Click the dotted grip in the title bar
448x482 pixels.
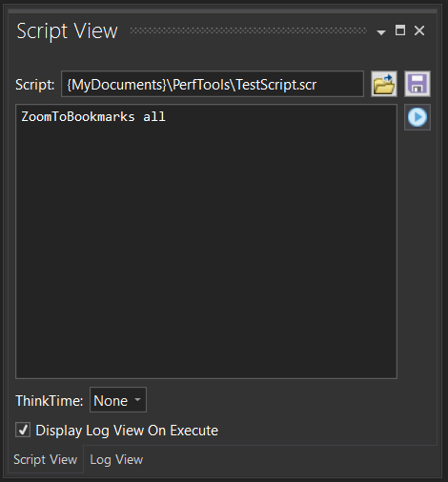(248, 30)
